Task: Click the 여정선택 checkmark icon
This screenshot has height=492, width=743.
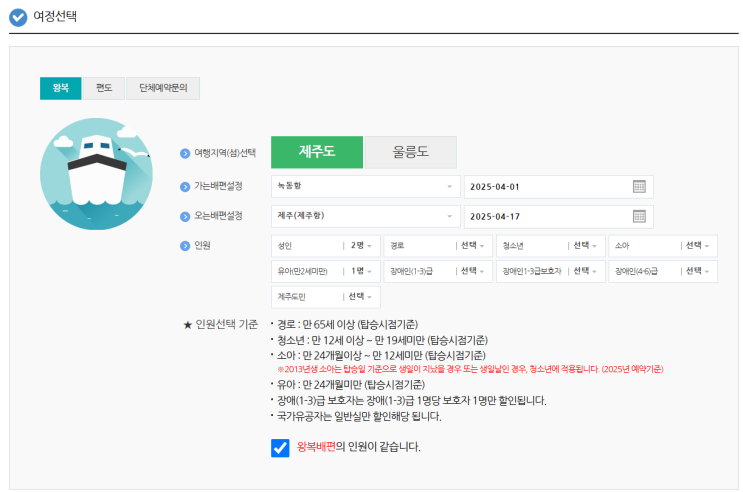Action: point(18,18)
